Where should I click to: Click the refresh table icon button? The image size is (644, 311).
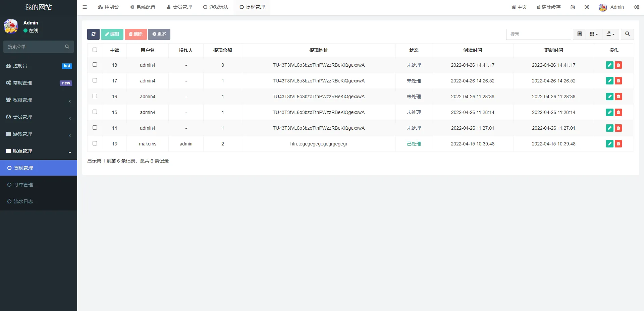(93, 34)
